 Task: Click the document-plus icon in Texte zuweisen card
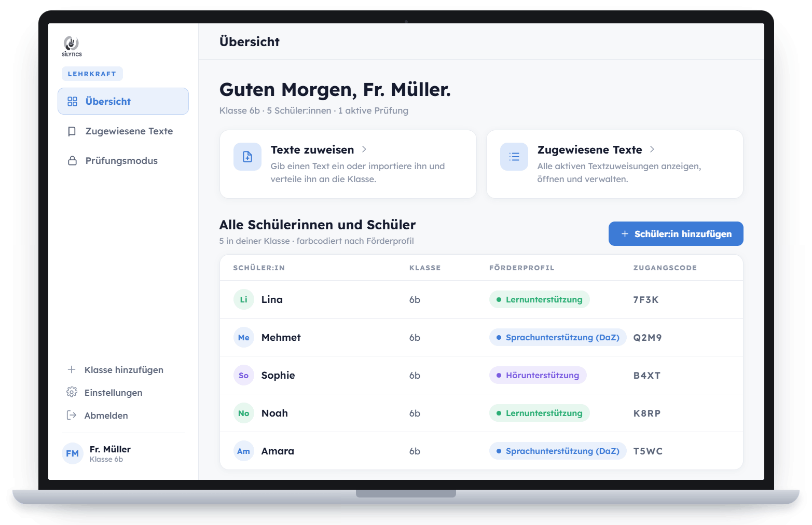click(247, 157)
